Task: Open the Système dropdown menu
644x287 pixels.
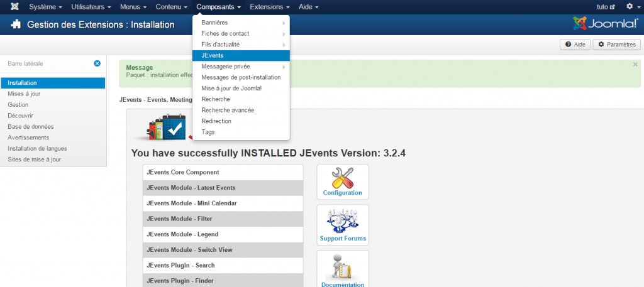Action: click(x=45, y=7)
